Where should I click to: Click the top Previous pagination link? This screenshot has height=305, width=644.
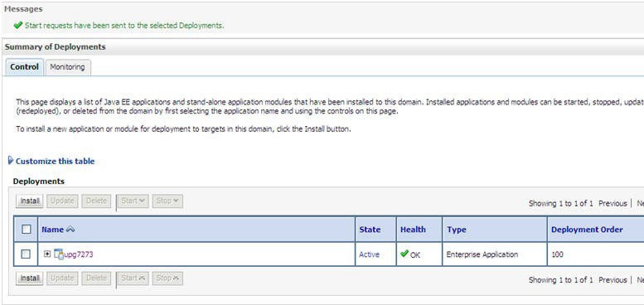[x=613, y=203]
